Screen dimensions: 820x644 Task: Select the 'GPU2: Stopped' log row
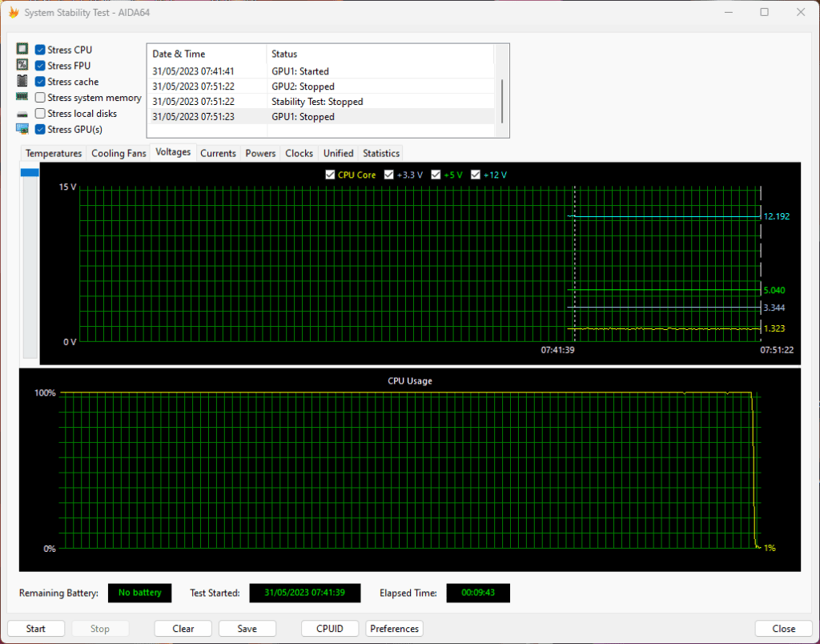(x=321, y=87)
